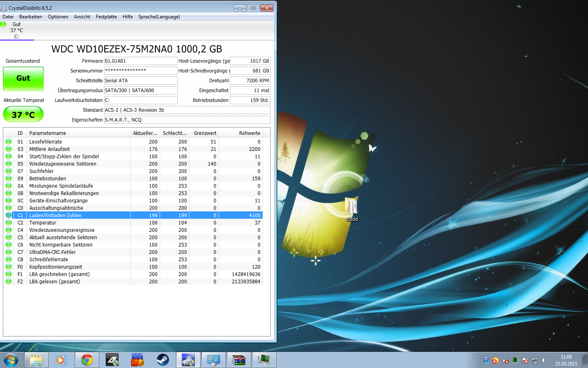Click the Grenzwert column header
Screen dimensions: 588x368
click(x=204, y=133)
